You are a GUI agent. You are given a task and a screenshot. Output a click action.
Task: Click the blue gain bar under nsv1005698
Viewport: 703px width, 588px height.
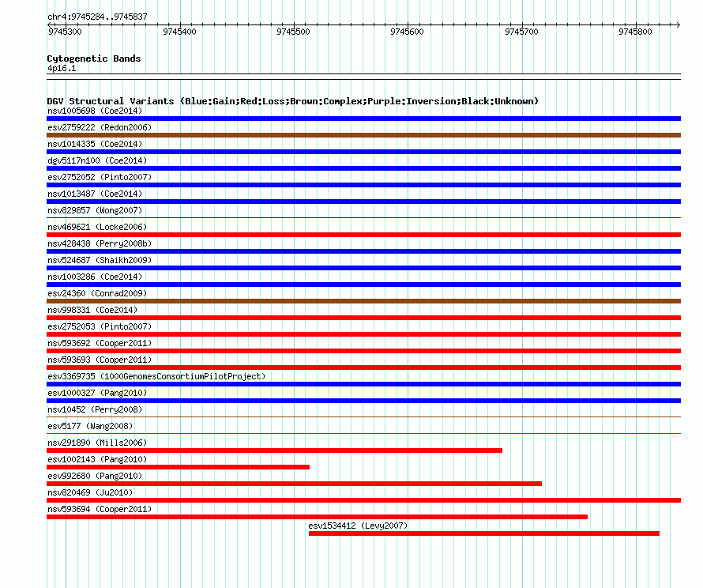[363, 119]
